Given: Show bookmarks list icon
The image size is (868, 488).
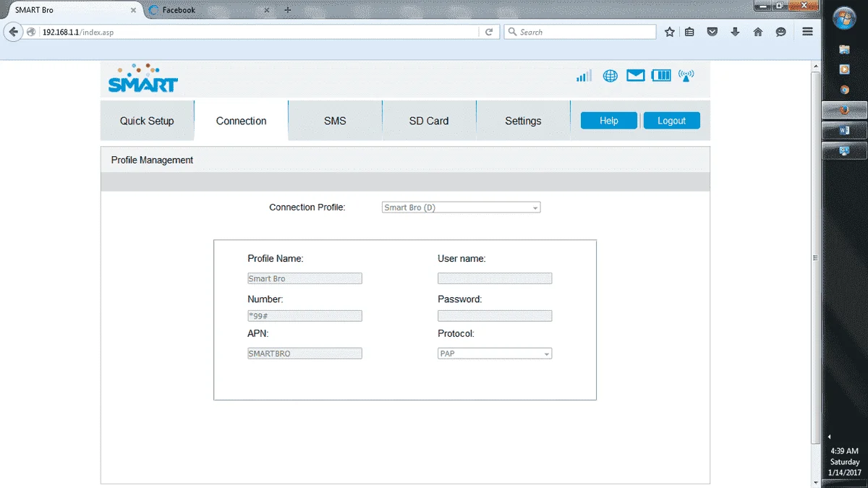Looking at the screenshot, I should pos(690,32).
